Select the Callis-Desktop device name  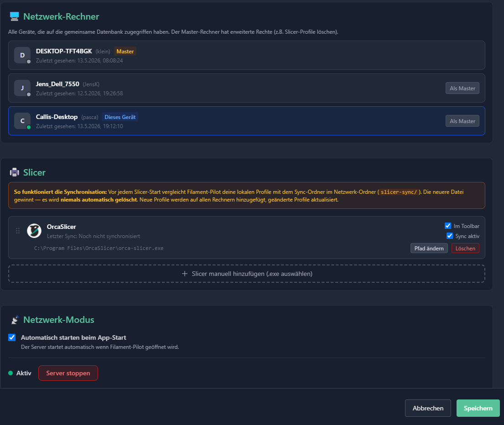click(x=57, y=117)
